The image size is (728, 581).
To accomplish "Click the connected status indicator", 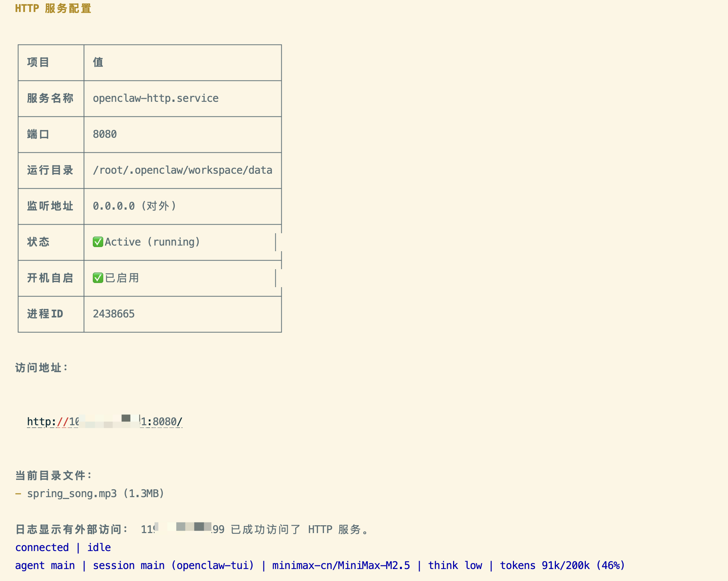I will pos(42,547).
